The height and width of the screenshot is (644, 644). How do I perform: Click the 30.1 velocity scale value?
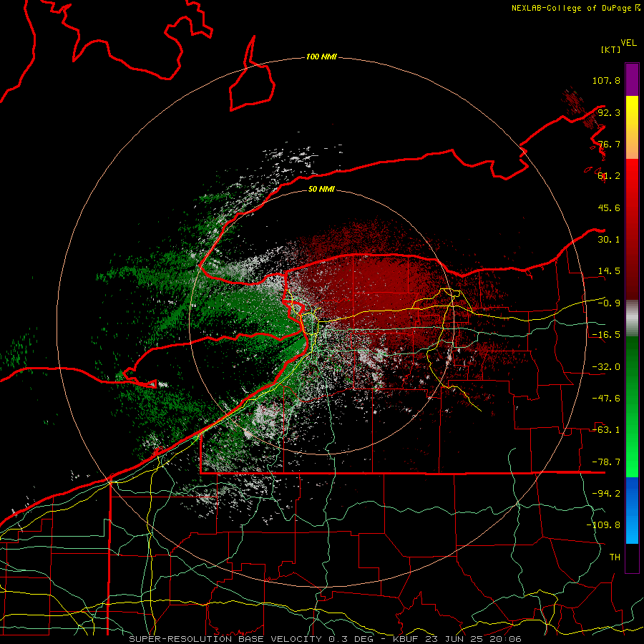[609, 240]
